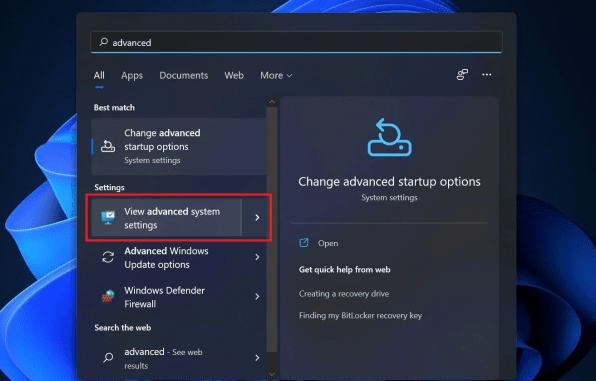This screenshot has width=596, height=381.
Task: Click the search magnifier icon in search box
Action: coord(103,42)
